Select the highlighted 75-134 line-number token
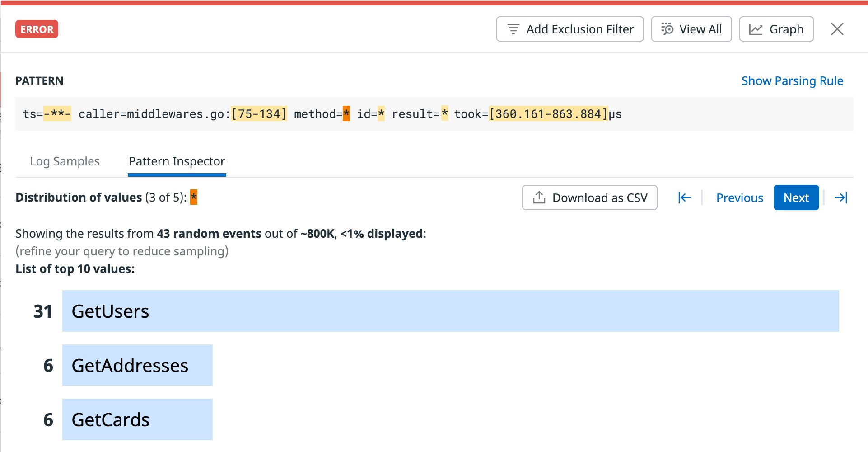This screenshot has width=868, height=452. (x=259, y=113)
